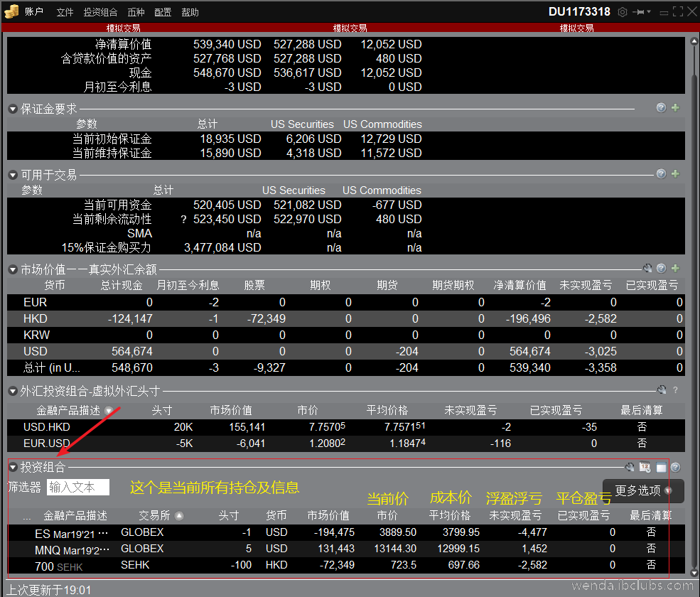Open the 投资组合 menu in menu bar
700x597 pixels.
point(100,13)
